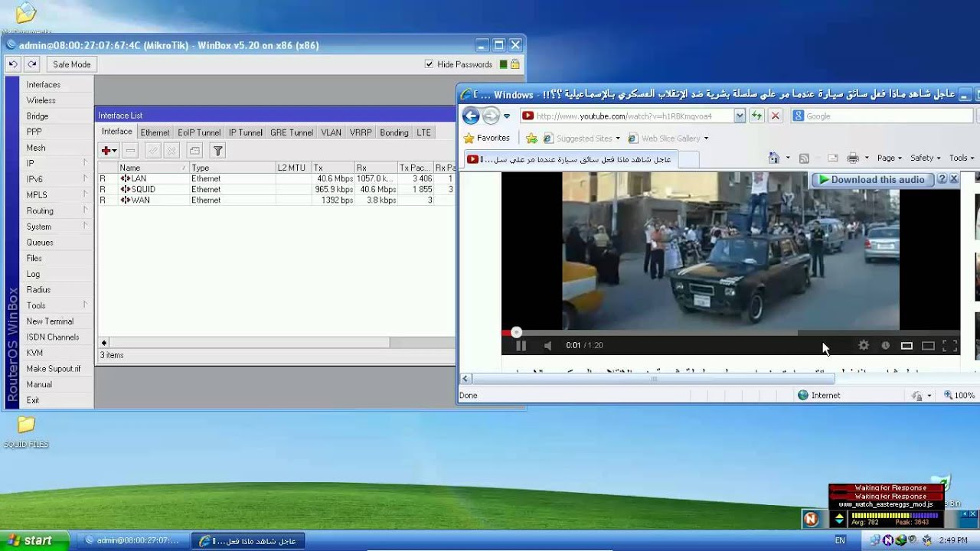Pause the YouTube video

521,345
